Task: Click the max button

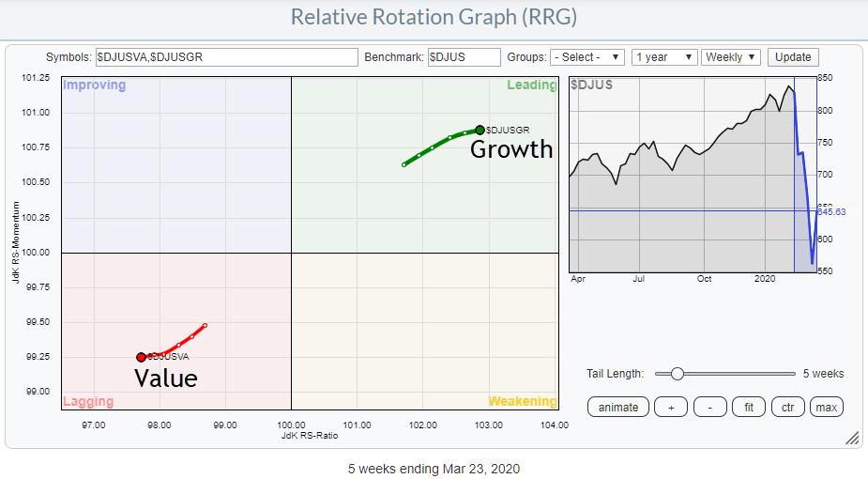Action: (x=826, y=407)
